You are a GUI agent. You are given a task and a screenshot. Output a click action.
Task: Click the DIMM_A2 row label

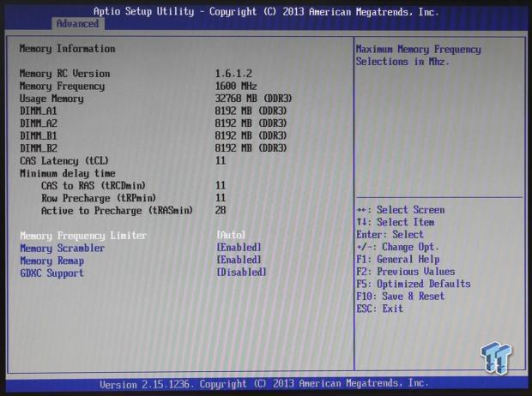pos(39,123)
